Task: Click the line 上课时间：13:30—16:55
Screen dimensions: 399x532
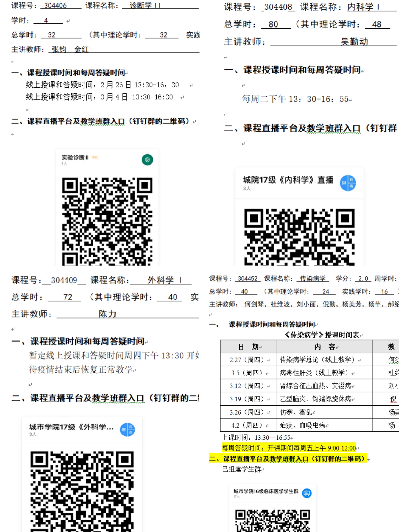Action: [256, 437]
